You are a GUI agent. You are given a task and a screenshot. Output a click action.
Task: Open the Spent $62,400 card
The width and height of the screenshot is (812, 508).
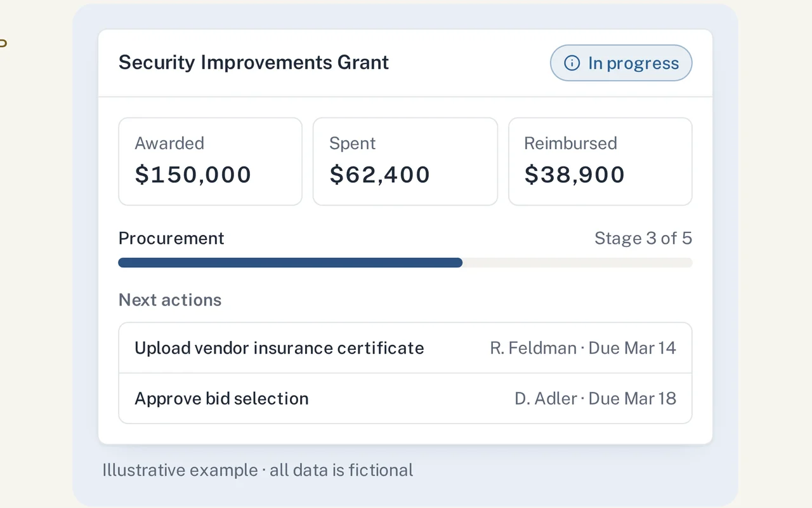[x=405, y=161]
